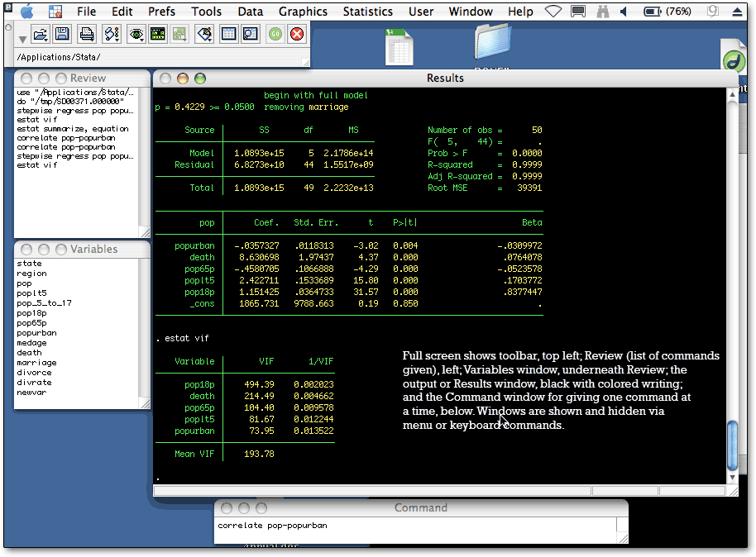This screenshot has height=557, width=756.
Task: Open the Apple menu
Action: 27,11
